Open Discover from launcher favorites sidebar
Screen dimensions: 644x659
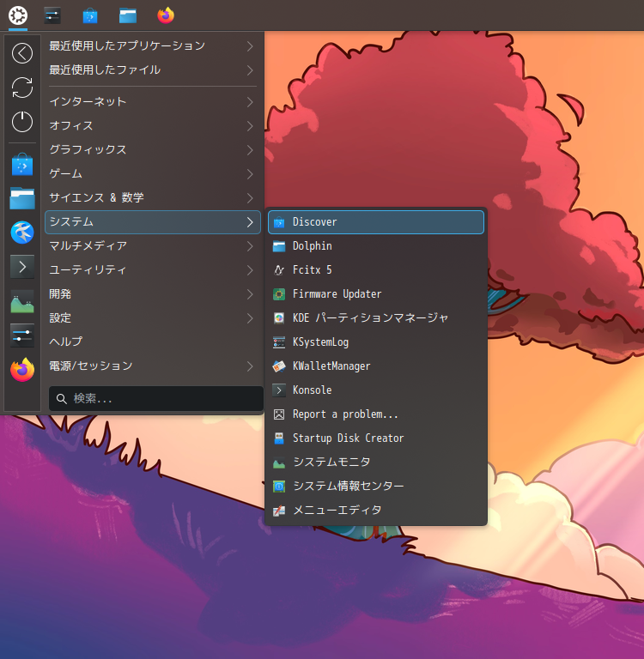tap(22, 165)
